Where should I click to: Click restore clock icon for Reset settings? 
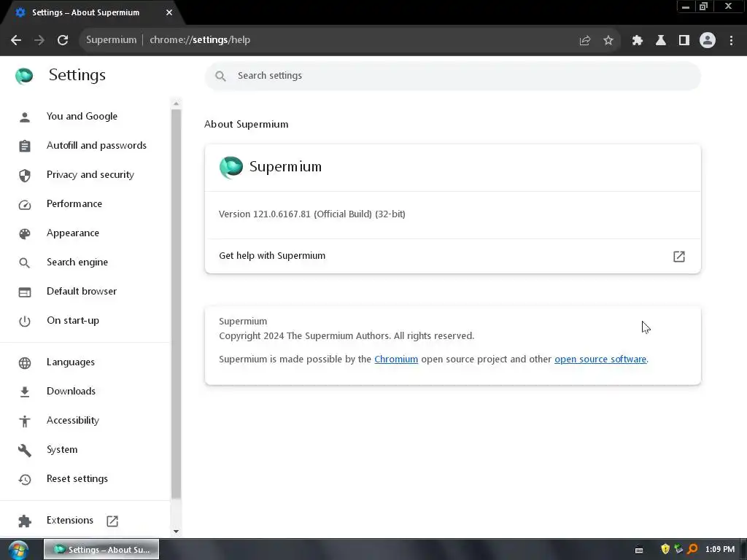point(25,479)
